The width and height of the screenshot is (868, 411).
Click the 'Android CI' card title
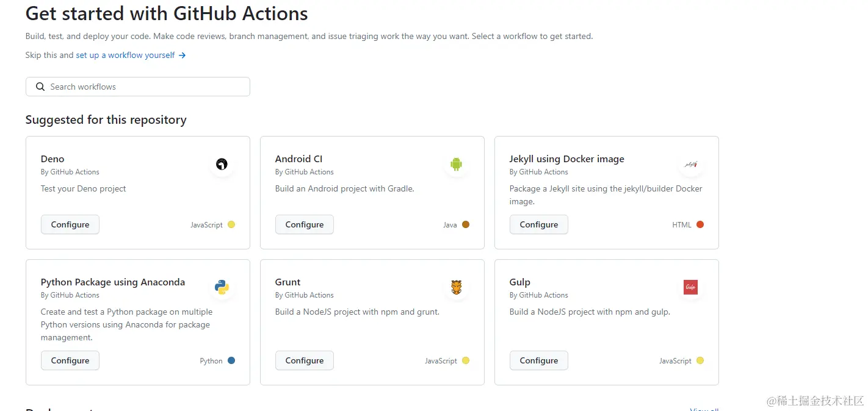[x=298, y=159]
